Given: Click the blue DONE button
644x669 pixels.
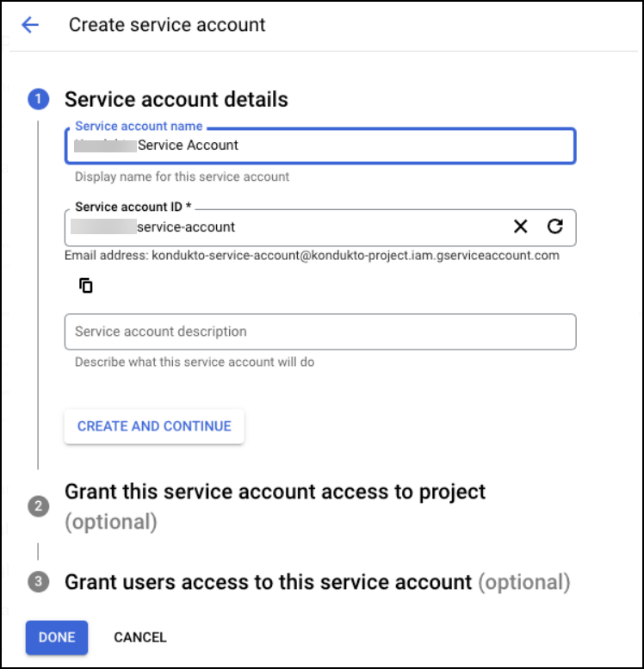Looking at the screenshot, I should (x=57, y=637).
